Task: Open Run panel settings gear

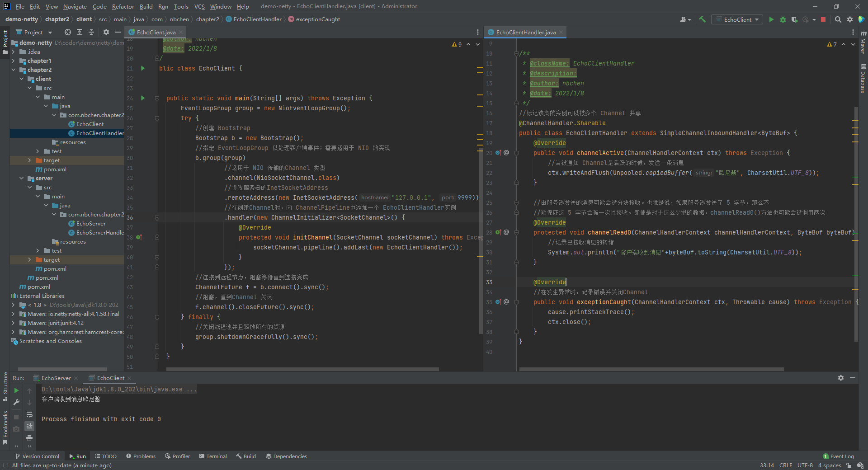Action: (841, 378)
